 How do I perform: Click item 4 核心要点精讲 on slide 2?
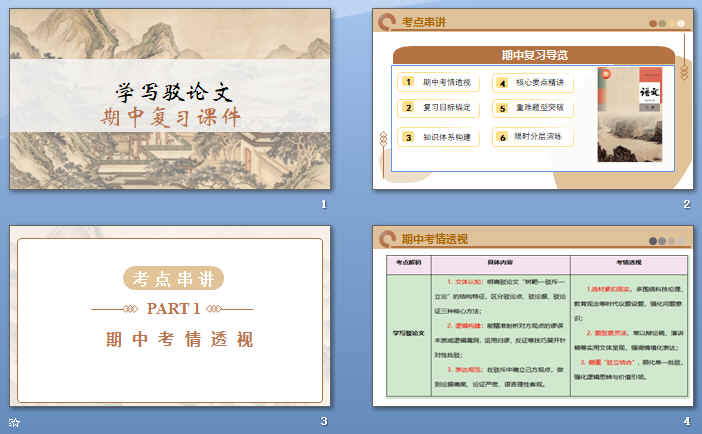coord(533,83)
